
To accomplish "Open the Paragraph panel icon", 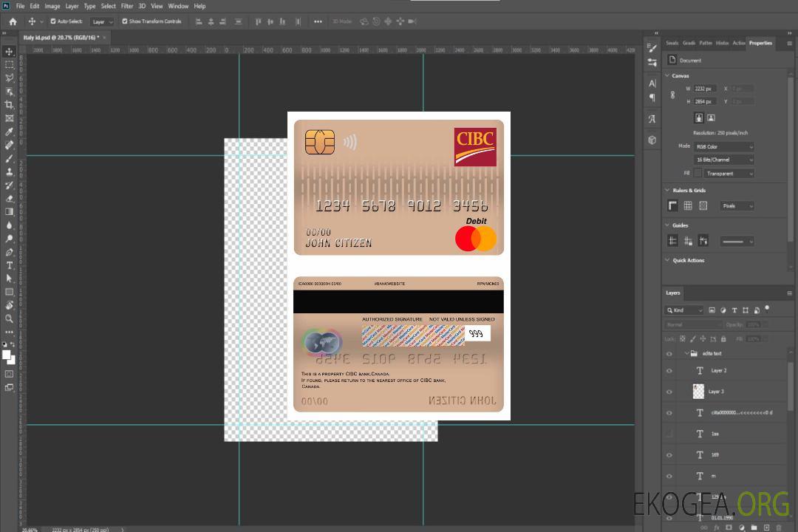I will pyautogui.click(x=652, y=98).
